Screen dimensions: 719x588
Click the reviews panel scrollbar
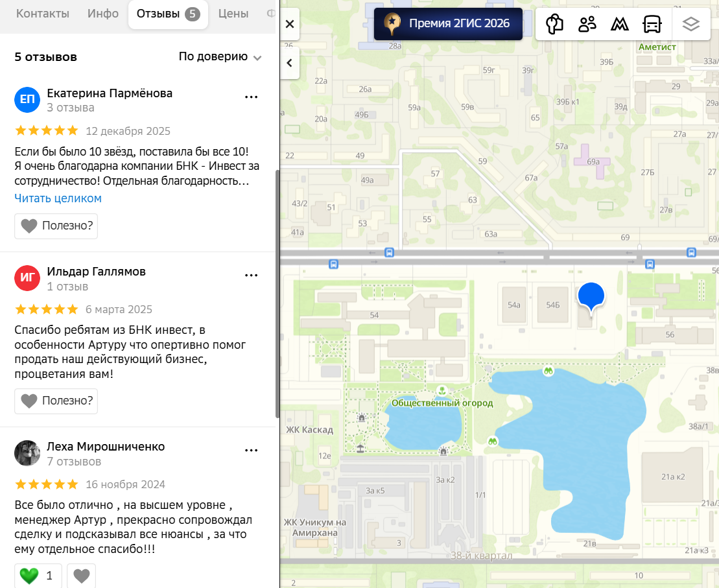[277, 294]
